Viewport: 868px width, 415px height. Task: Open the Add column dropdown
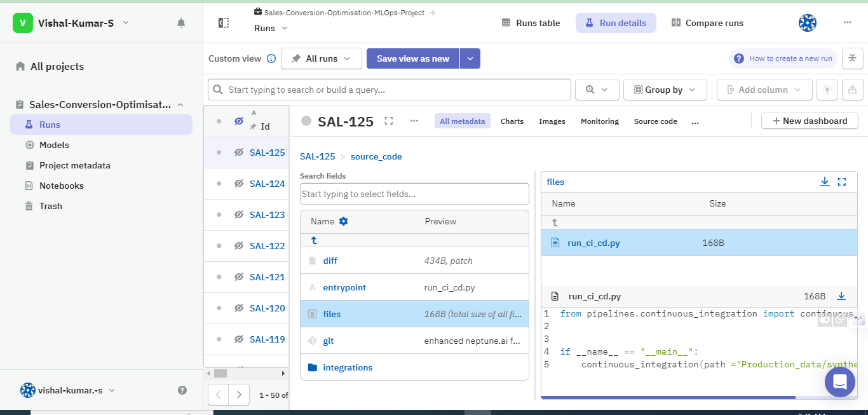pyautogui.click(x=764, y=90)
